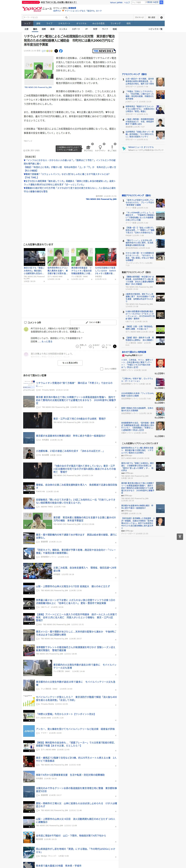Click the ログイン link

click(57, 11)
